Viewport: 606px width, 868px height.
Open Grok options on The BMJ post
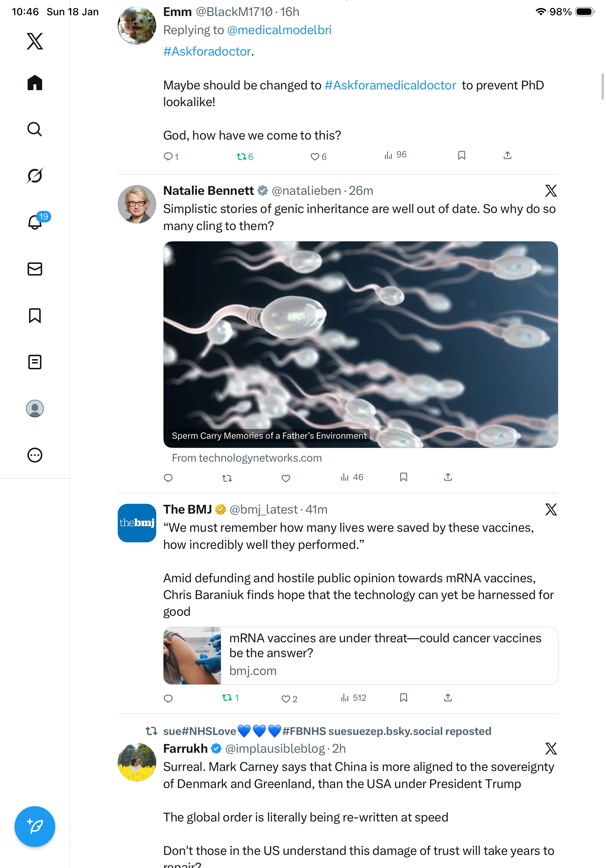point(551,509)
